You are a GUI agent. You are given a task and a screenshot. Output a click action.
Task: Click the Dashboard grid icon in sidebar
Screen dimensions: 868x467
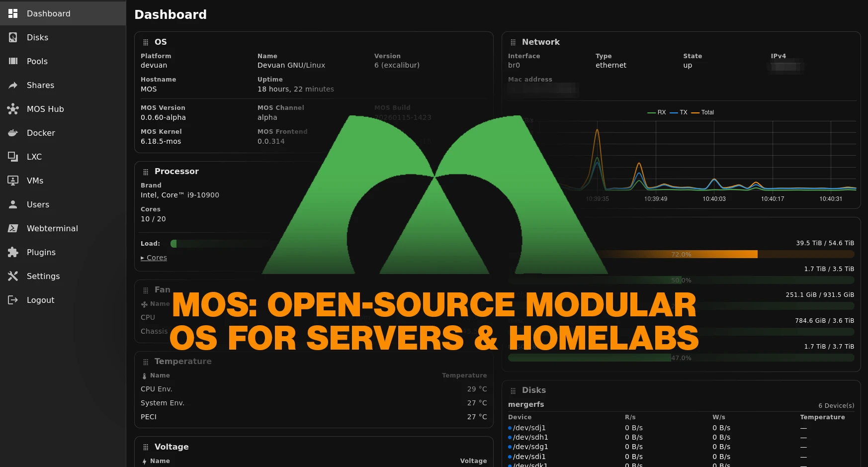pyautogui.click(x=13, y=13)
